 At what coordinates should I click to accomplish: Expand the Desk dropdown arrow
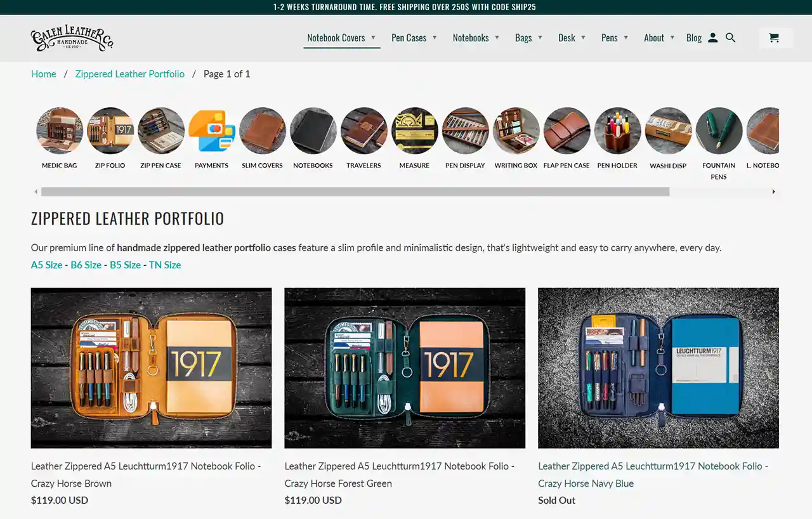(x=583, y=37)
